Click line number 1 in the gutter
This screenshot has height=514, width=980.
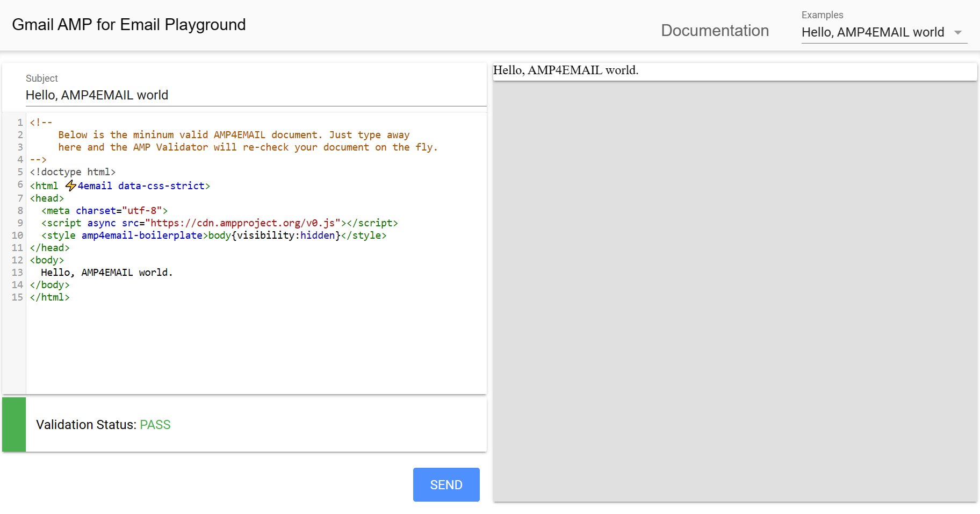[x=20, y=123]
